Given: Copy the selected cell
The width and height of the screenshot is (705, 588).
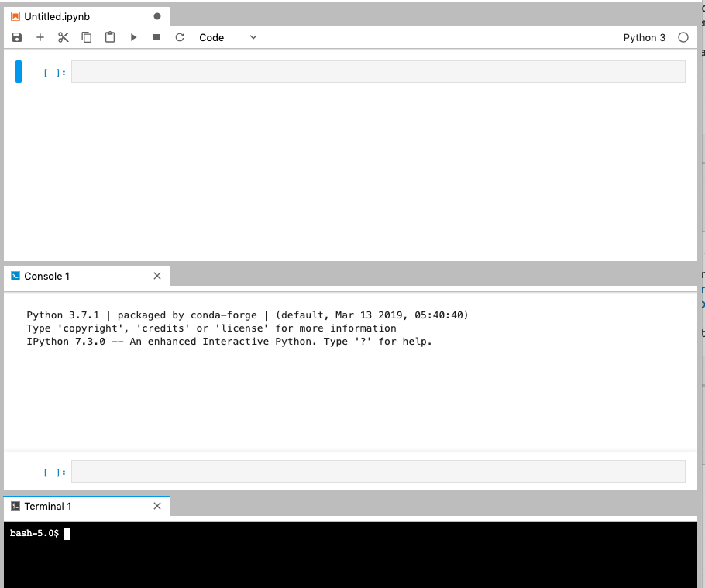Looking at the screenshot, I should pyautogui.click(x=87, y=37).
